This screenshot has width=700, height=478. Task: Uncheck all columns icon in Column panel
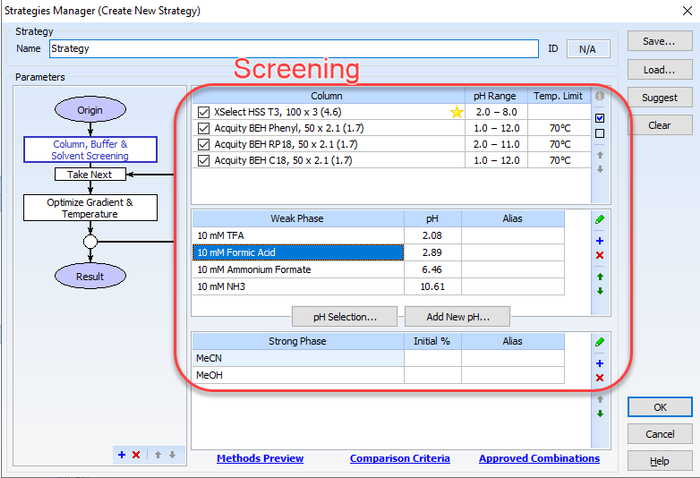click(600, 133)
